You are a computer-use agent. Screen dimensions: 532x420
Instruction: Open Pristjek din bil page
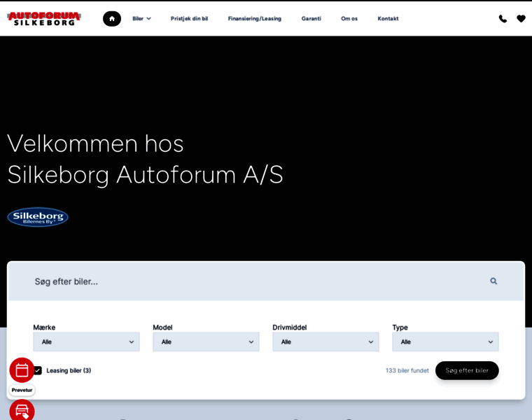pyautogui.click(x=189, y=19)
